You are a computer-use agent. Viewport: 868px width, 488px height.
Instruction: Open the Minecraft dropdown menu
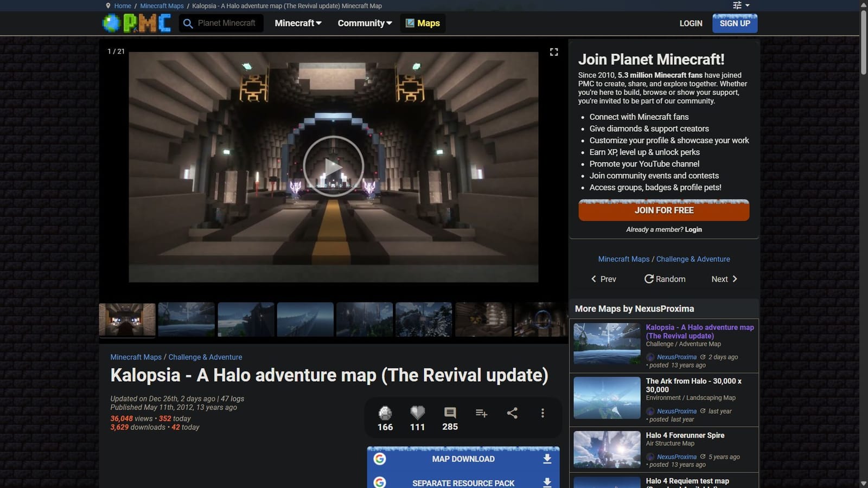coord(297,23)
